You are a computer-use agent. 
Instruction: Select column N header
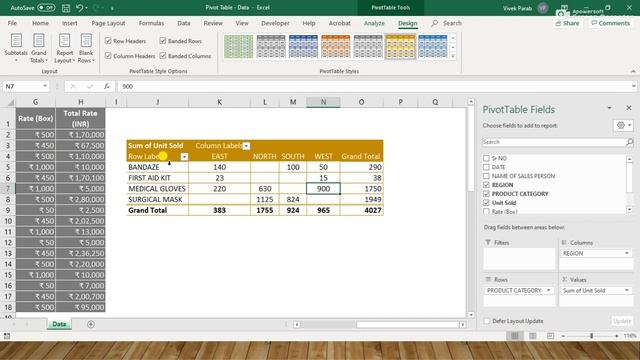pyautogui.click(x=323, y=102)
